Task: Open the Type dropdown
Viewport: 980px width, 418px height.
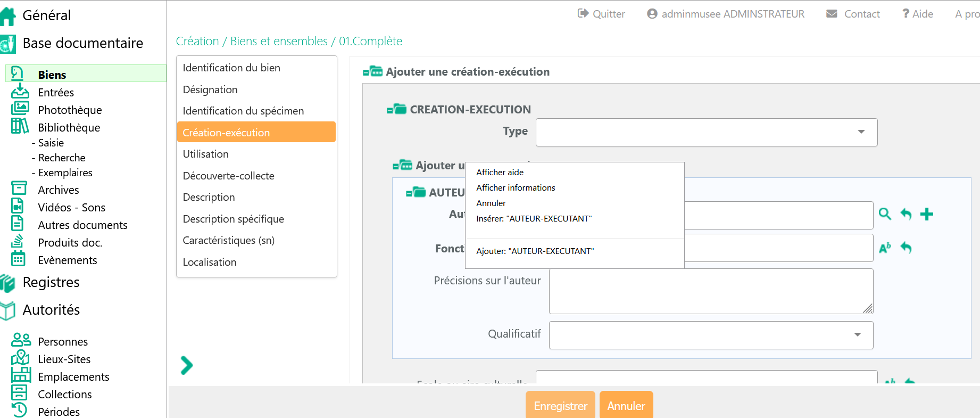Action: coord(706,132)
